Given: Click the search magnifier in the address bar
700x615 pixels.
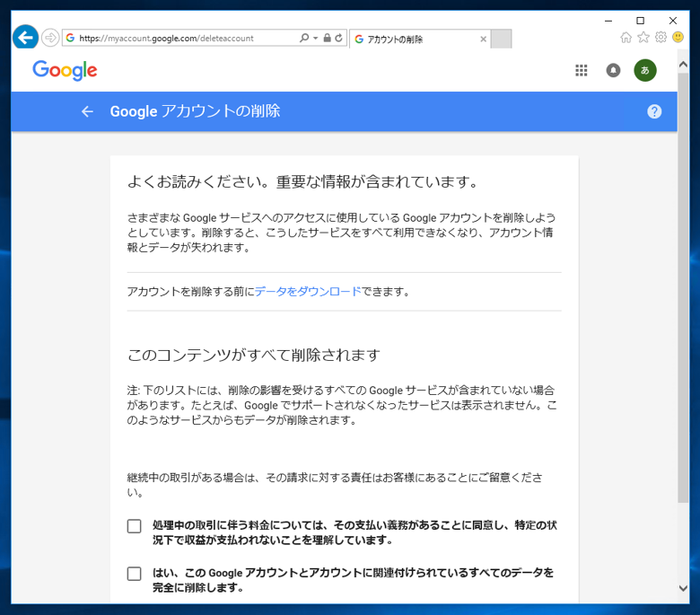Looking at the screenshot, I should point(304,38).
